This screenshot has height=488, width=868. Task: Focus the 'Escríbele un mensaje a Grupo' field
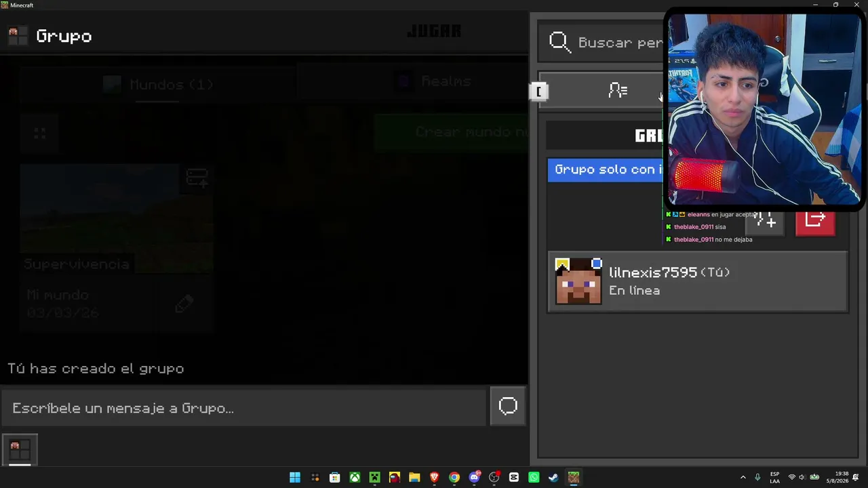[x=243, y=408]
